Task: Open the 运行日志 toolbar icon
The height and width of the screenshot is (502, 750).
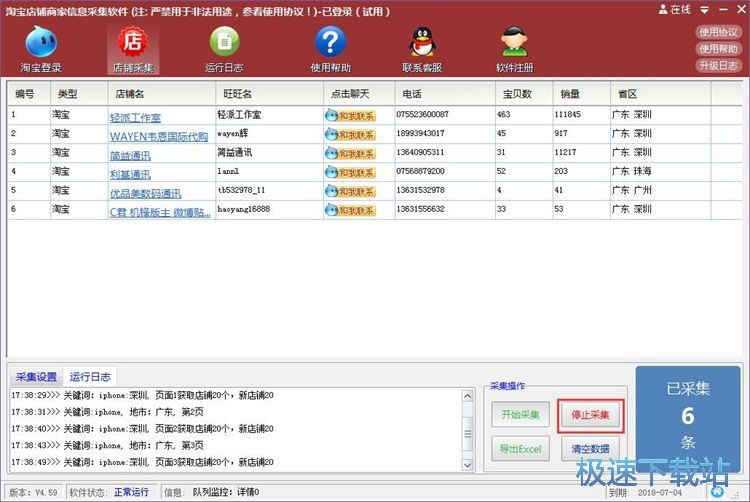Action: (x=224, y=49)
